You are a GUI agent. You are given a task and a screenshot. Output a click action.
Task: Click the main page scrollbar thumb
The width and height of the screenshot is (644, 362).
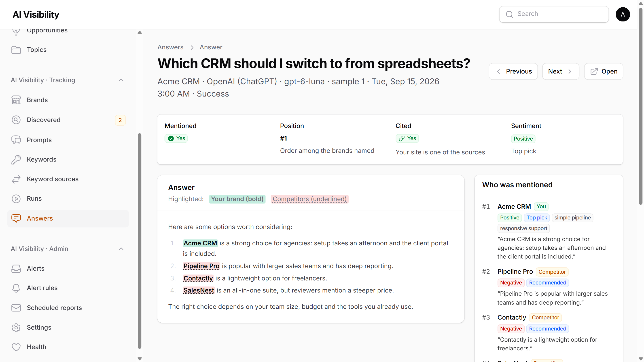640,106
